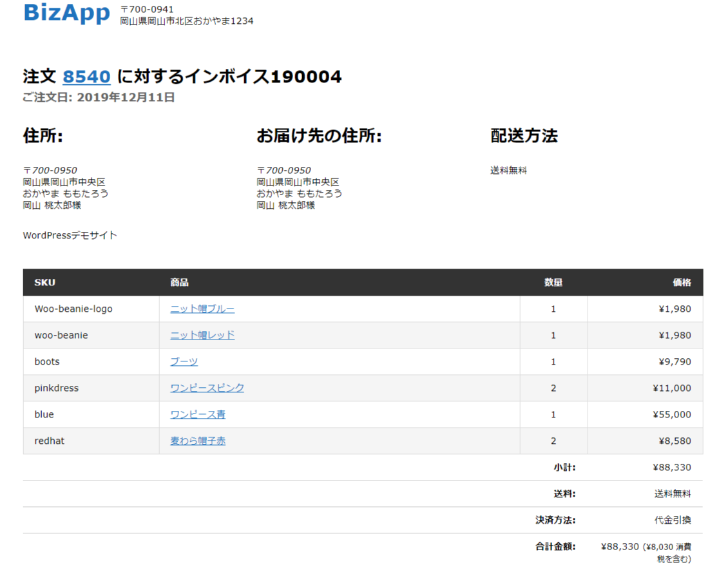Open order number 8540 link
The image size is (728, 572).
86,77
